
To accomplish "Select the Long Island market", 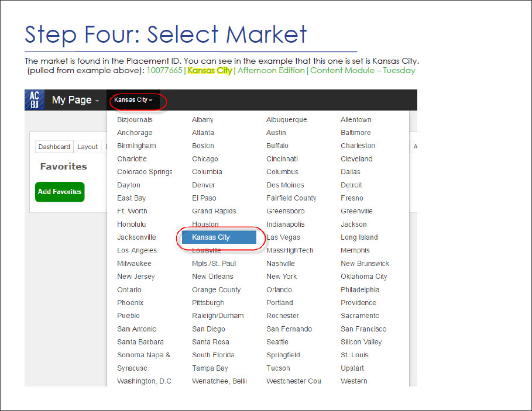I will (359, 237).
